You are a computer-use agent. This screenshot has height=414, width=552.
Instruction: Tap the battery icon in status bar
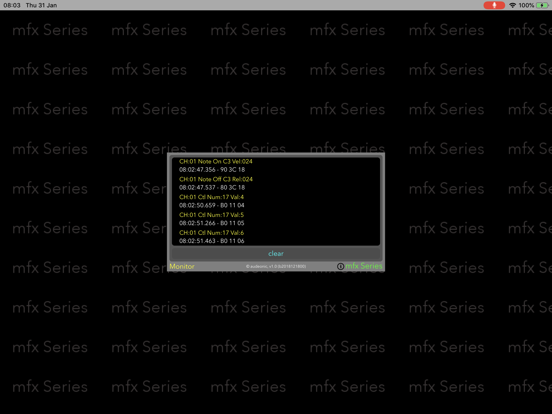coord(542,5)
